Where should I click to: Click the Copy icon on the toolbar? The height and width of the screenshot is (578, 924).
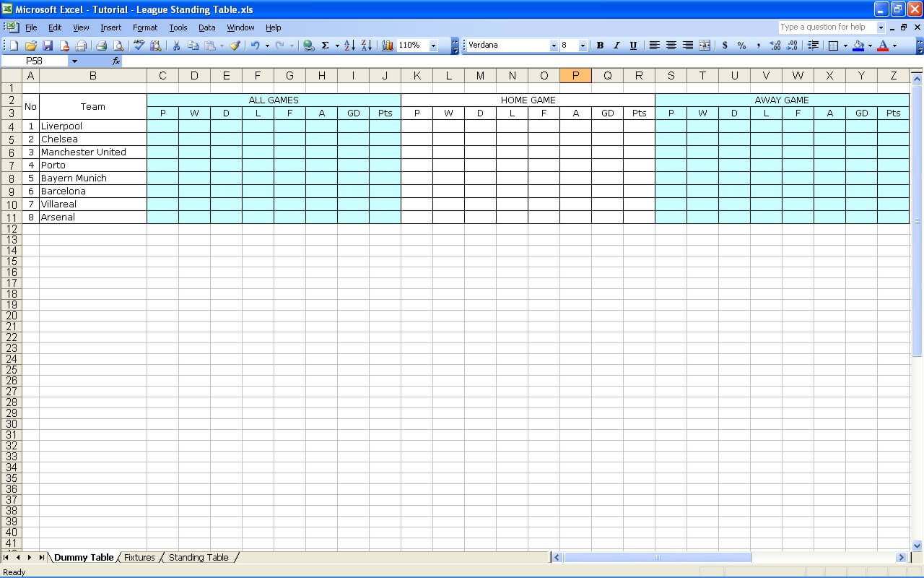coord(193,46)
